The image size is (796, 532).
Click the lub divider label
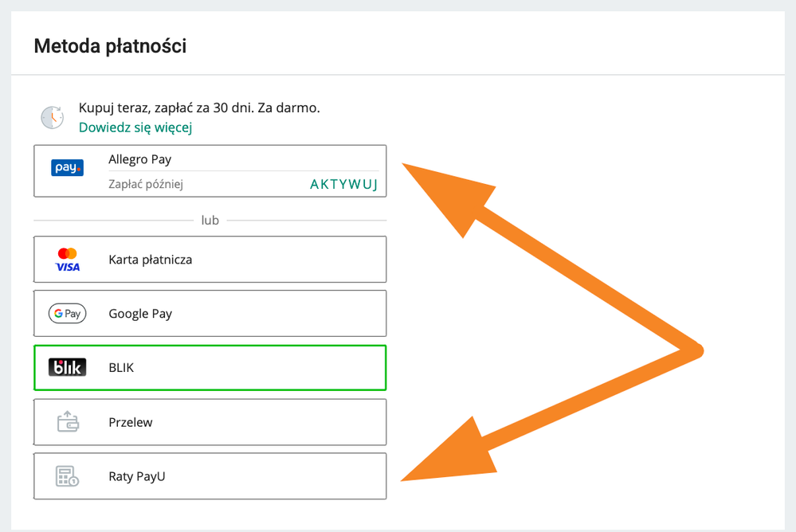[x=210, y=221]
